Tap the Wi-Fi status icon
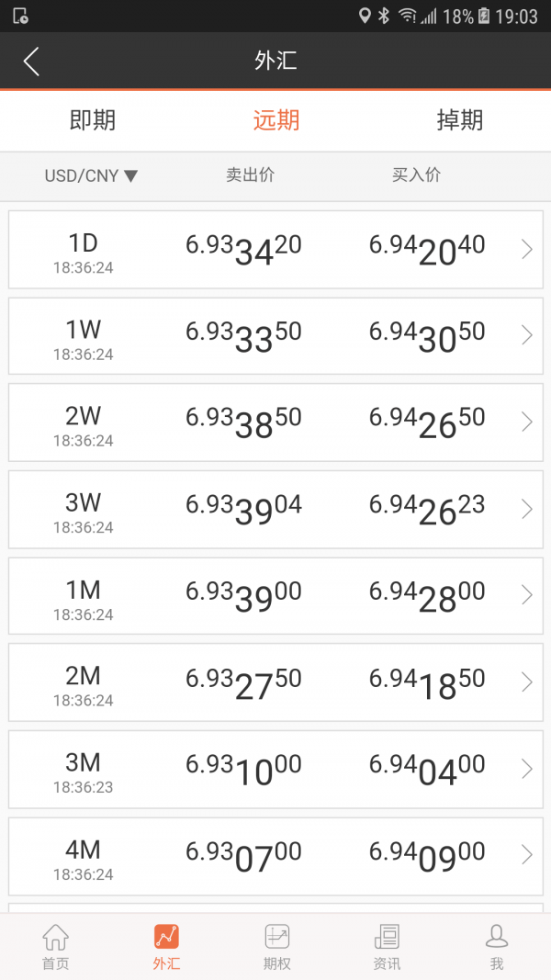The width and height of the screenshot is (551, 980). 408,16
